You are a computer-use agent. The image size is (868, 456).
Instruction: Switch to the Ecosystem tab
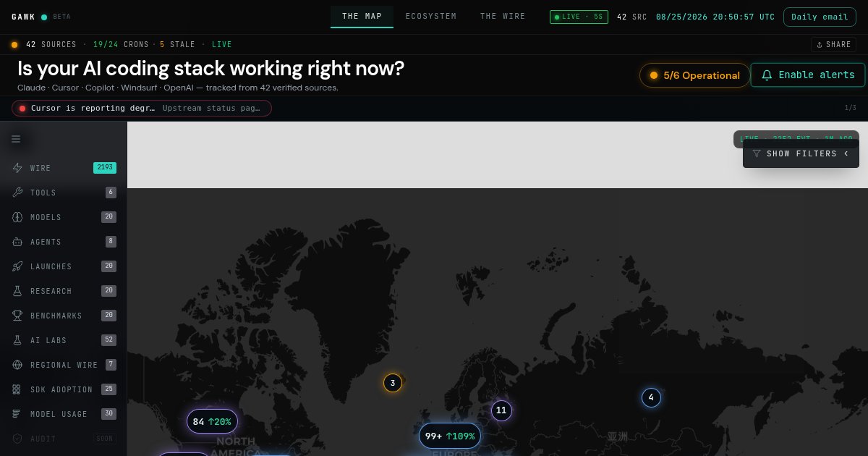(x=431, y=17)
